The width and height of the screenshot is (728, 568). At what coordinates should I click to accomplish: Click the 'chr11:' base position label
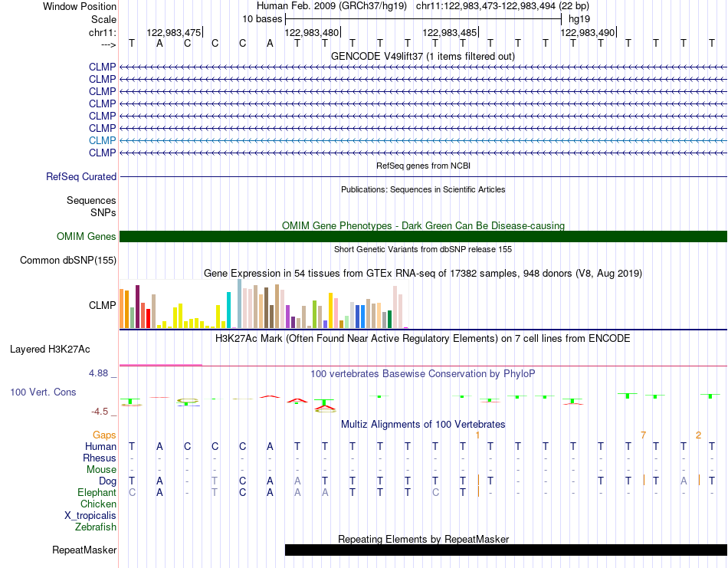point(103,32)
